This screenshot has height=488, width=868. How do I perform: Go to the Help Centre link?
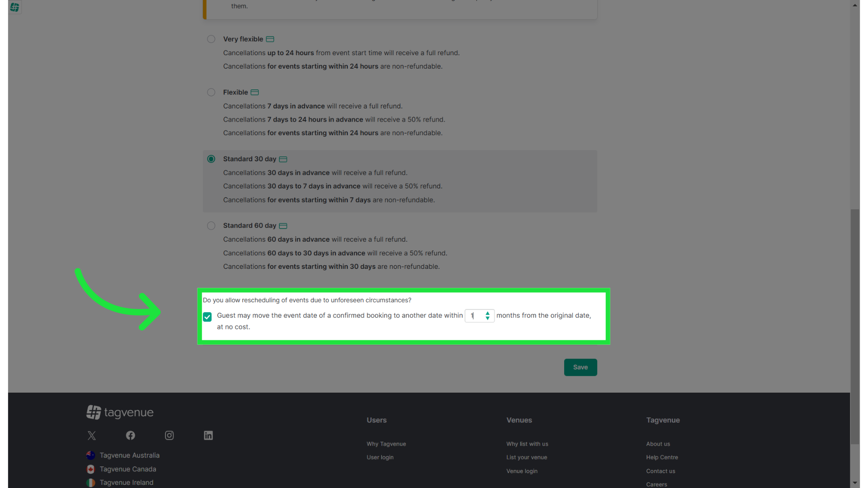(662, 458)
